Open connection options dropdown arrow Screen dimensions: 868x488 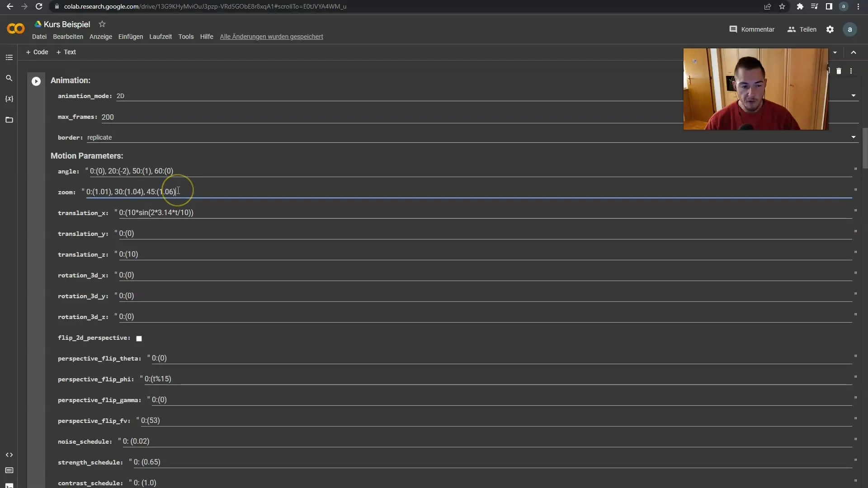point(835,52)
